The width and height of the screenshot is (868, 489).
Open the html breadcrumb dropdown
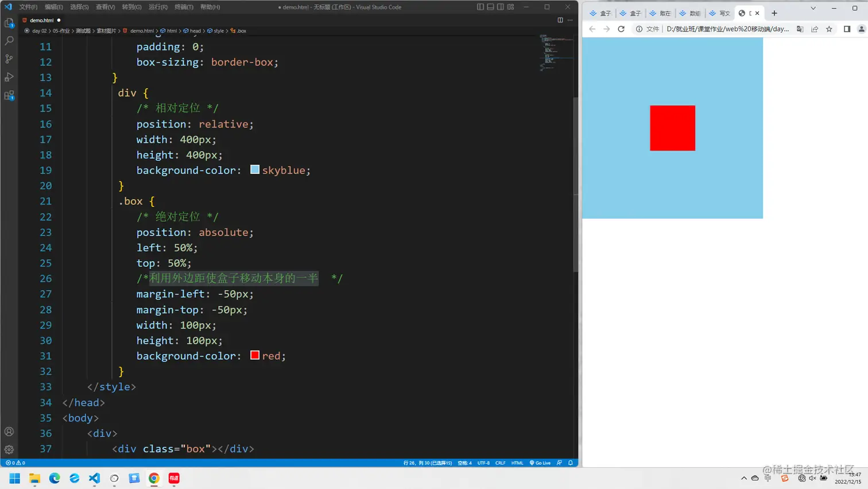[x=168, y=31]
